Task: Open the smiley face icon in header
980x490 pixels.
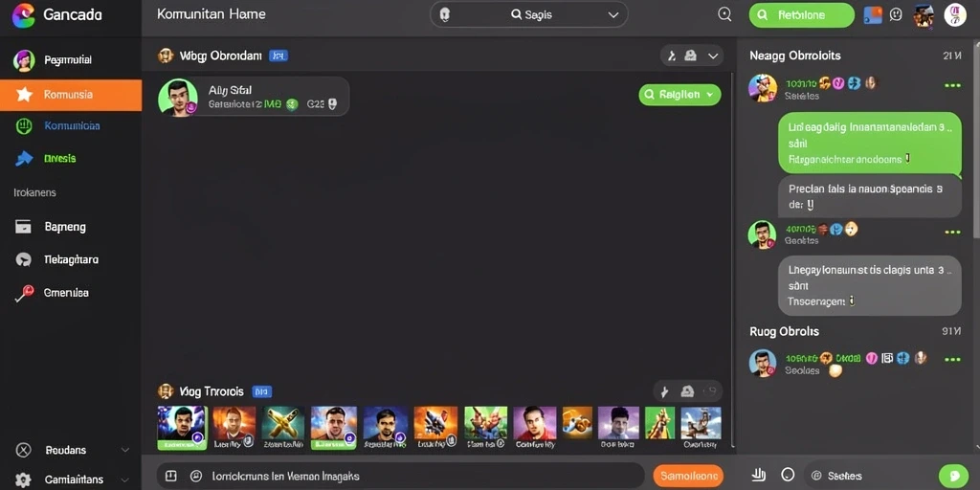Action: (x=896, y=14)
